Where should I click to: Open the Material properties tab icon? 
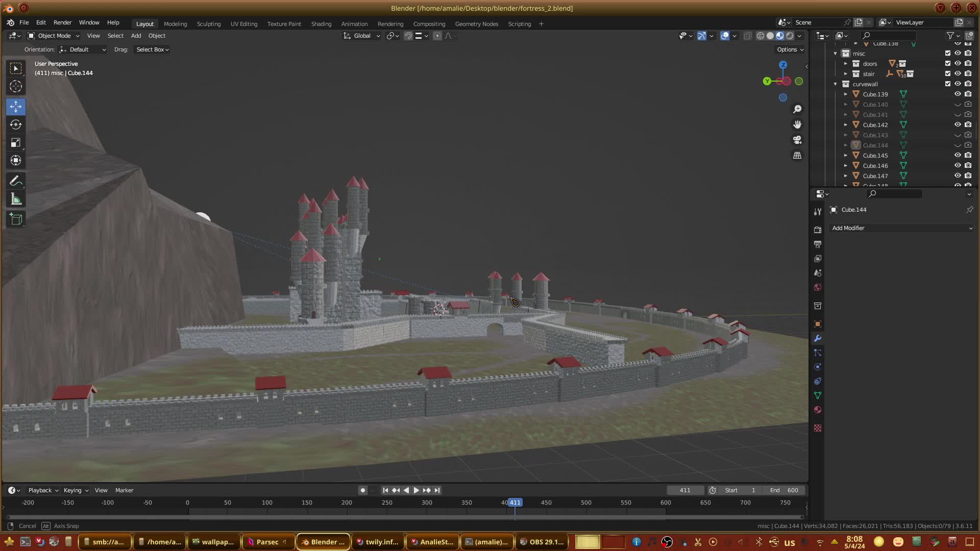pyautogui.click(x=818, y=410)
